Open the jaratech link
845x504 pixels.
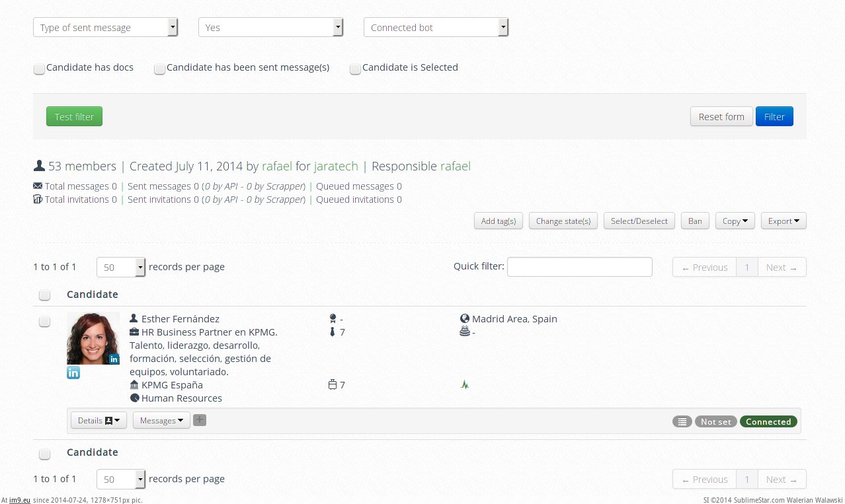tap(336, 166)
